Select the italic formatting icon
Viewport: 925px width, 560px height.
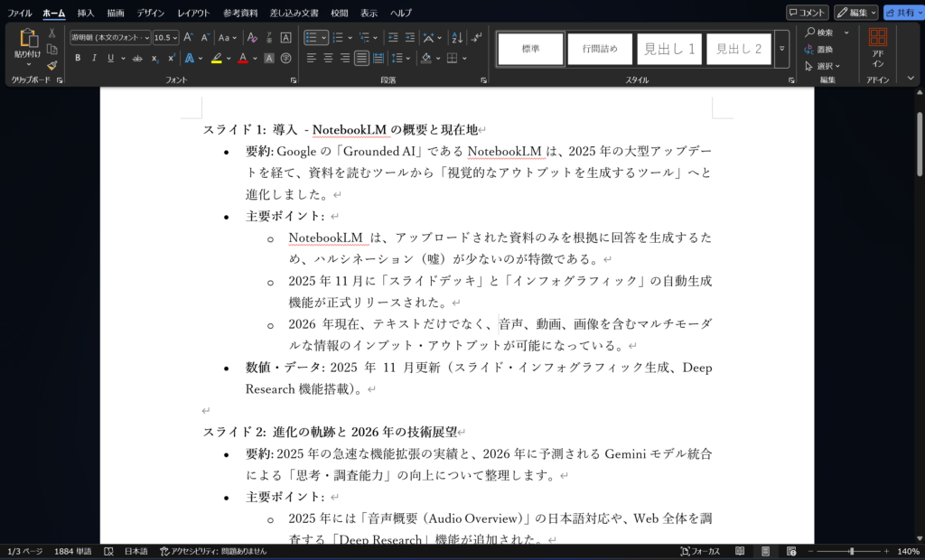pyautogui.click(x=95, y=58)
